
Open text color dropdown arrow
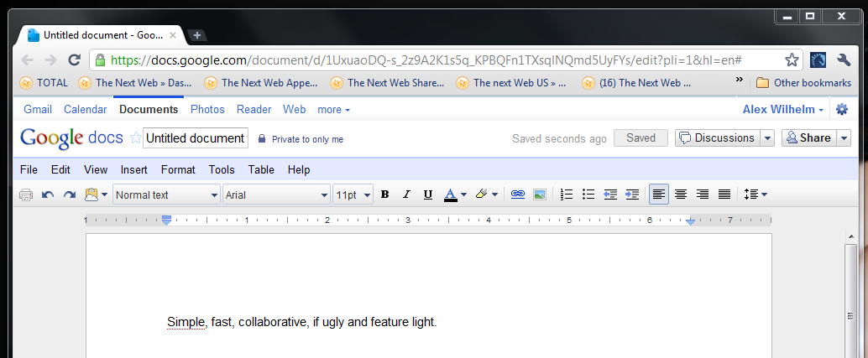point(464,195)
